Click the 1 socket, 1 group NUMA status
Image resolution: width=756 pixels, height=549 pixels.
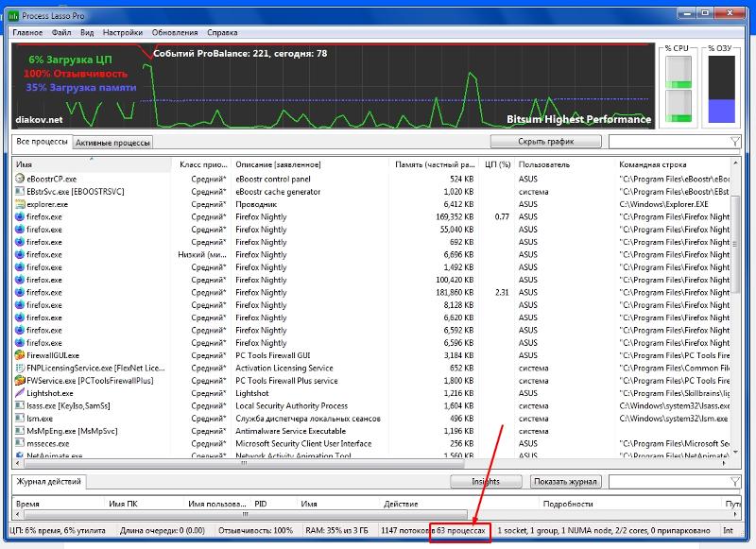pyautogui.click(x=604, y=530)
